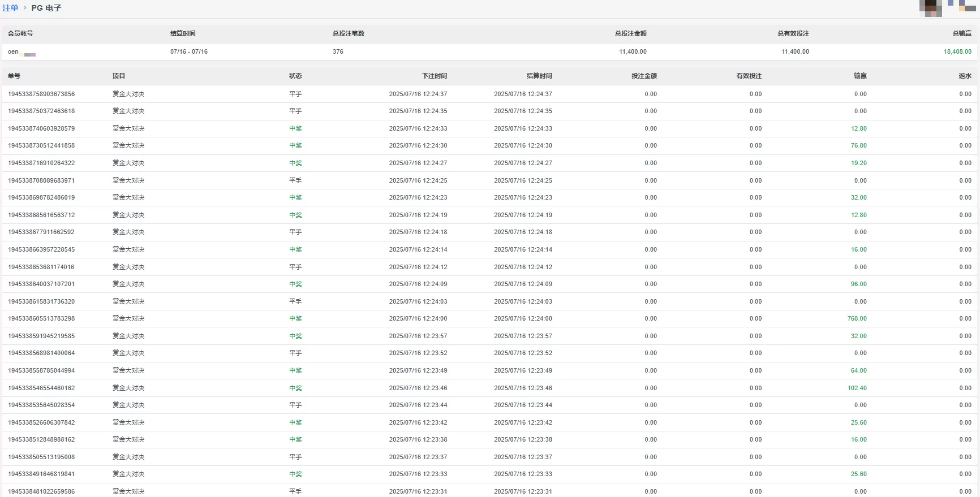Click 赏金大对决 in the 12:24:09 row

pos(128,284)
